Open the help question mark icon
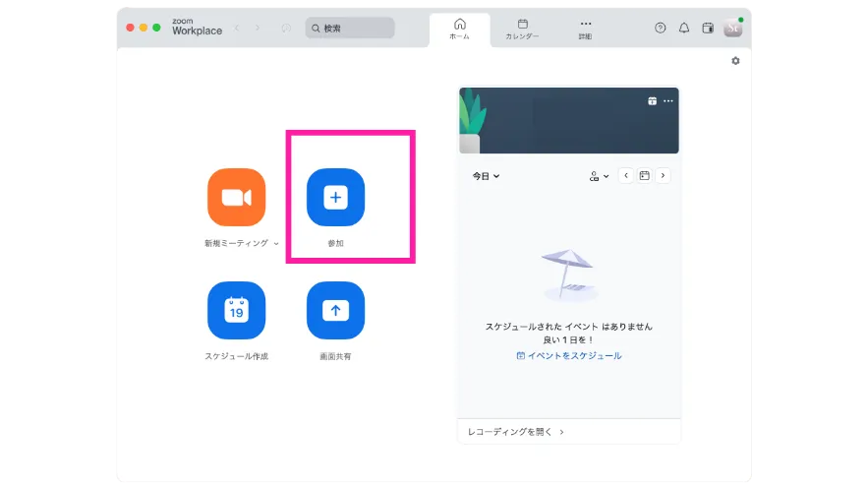 (660, 28)
